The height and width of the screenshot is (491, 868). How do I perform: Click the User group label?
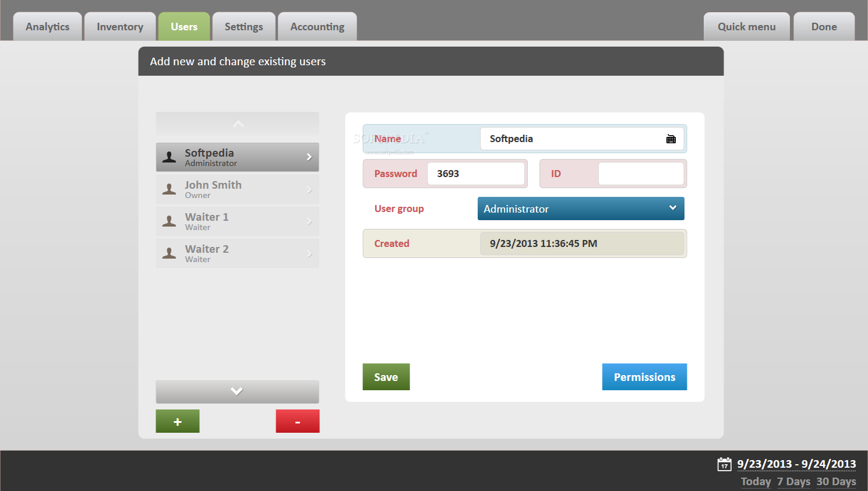(x=399, y=209)
